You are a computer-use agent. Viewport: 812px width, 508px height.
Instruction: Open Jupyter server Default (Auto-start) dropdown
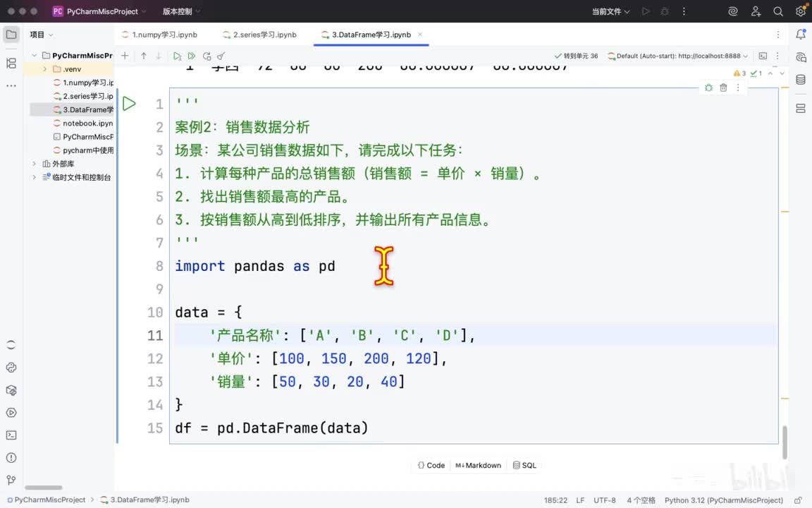click(x=677, y=56)
